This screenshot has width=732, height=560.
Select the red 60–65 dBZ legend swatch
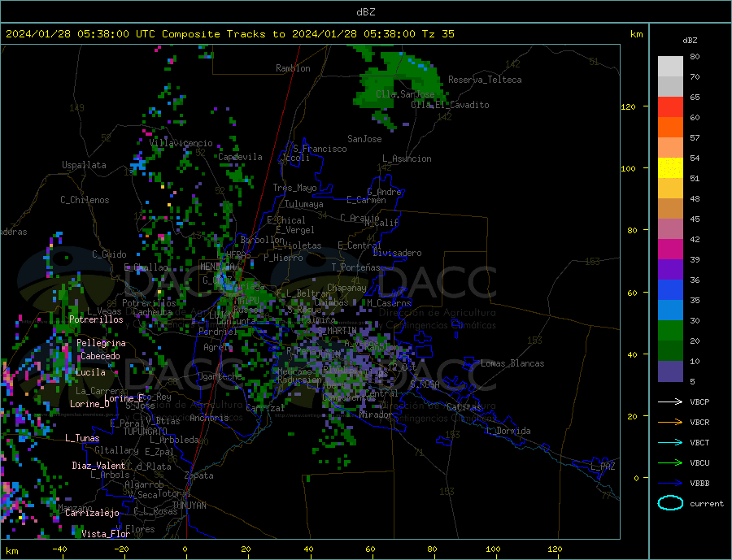pyautogui.click(x=670, y=106)
